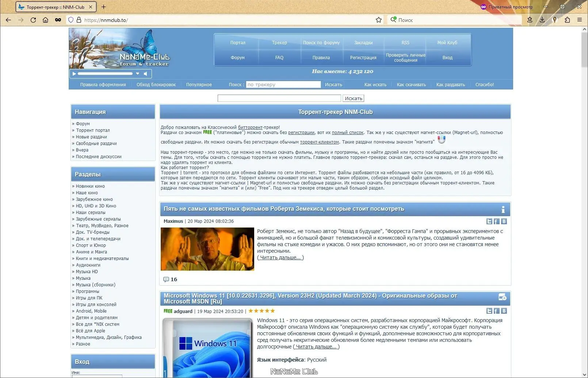This screenshot has height=378, width=588.
Task: Bookmark this page with the star icon
Action: [379, 20]
